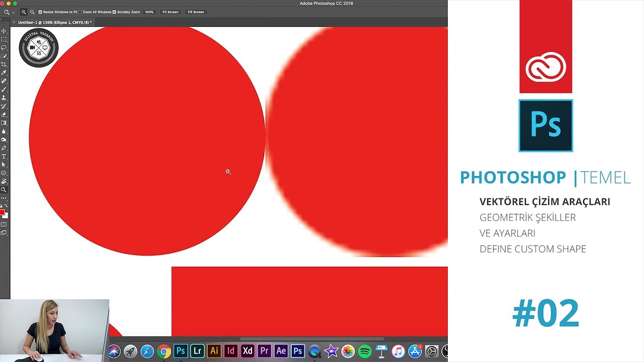
Task: Select the Type tool
Action: pyautogui.click(x=4, y=156)
